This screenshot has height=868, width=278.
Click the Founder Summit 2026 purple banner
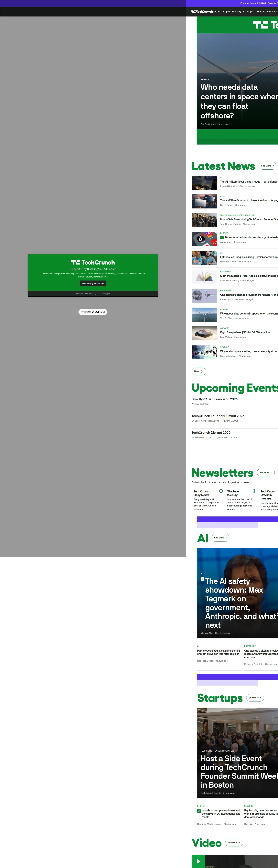point(258,3)
